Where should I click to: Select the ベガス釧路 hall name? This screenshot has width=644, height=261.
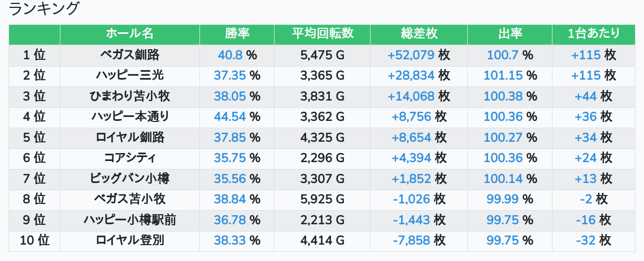point(129,55)
